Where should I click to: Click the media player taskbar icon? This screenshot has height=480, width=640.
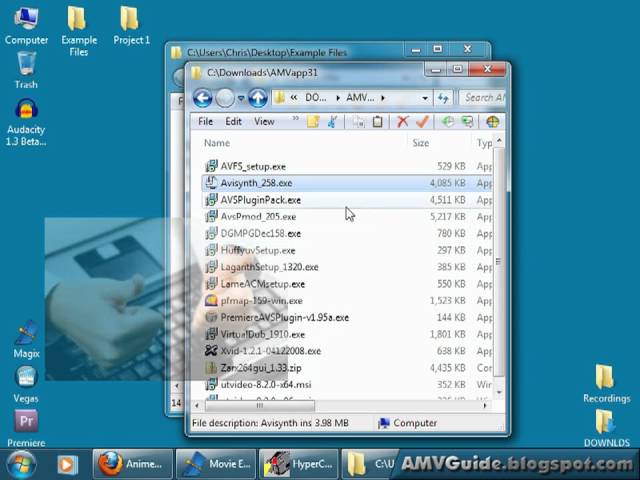(x=67, y=464)
